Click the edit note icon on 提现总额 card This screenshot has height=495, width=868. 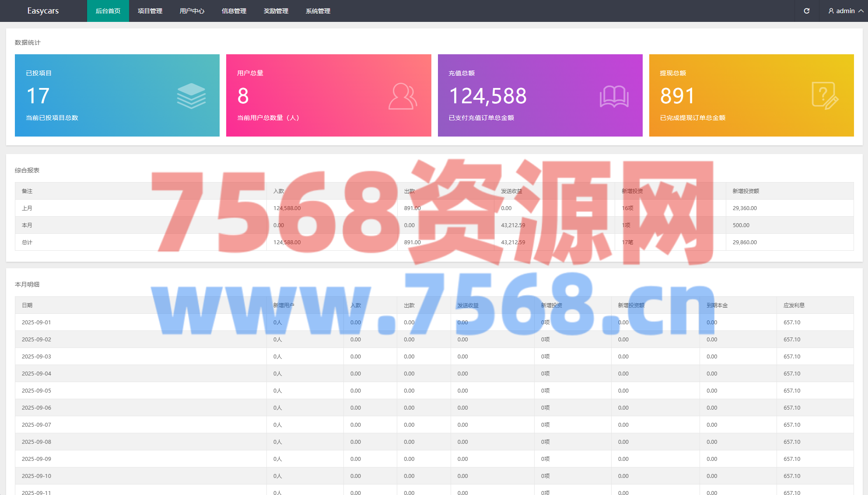[825, 95]
